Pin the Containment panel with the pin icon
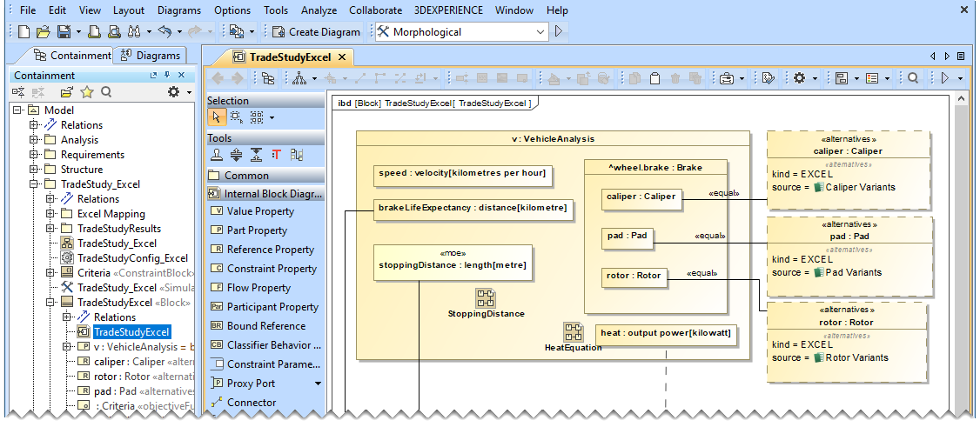 tap(167, 76)
